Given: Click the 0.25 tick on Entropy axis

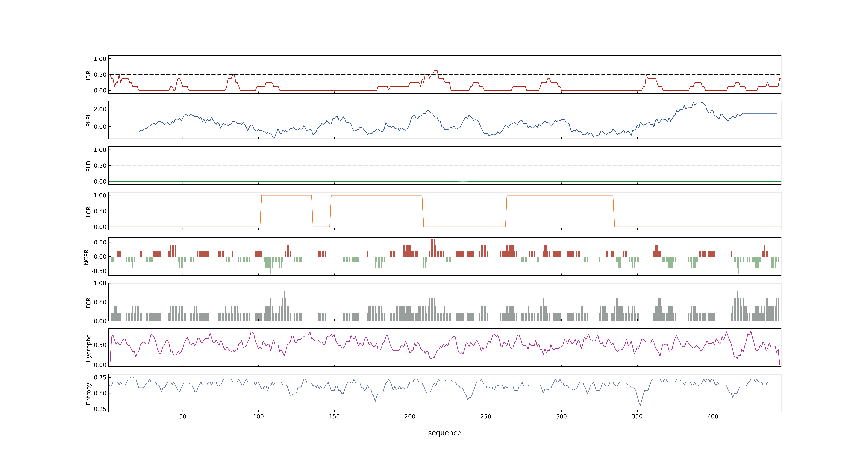Looking at the screenshot, I should [x=100, y=409].
